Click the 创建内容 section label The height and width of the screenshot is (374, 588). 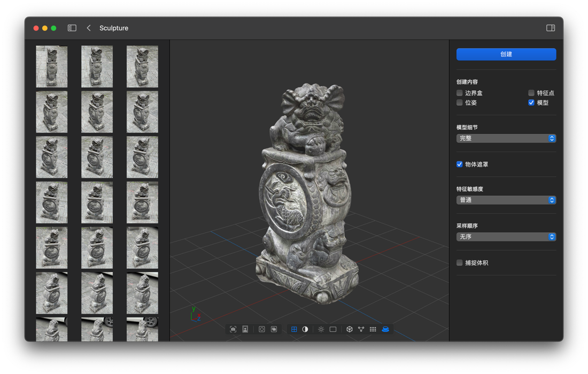click(467, 82)
